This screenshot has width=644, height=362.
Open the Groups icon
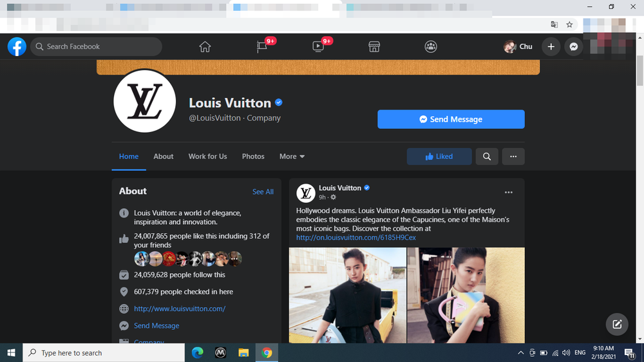pyautogui.click(x=430, y=46)
